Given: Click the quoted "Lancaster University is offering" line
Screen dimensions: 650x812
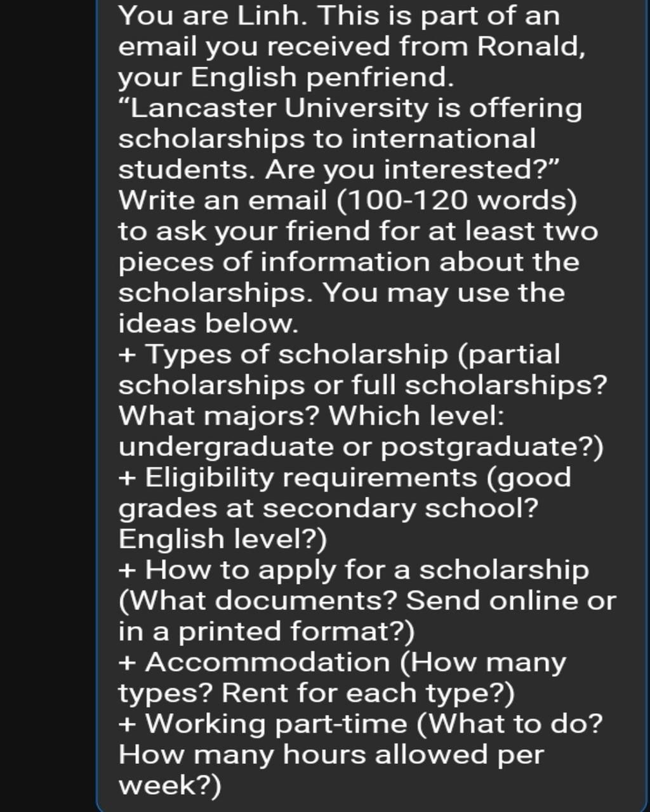Looking at the screenshot, I should pos(350,108).
